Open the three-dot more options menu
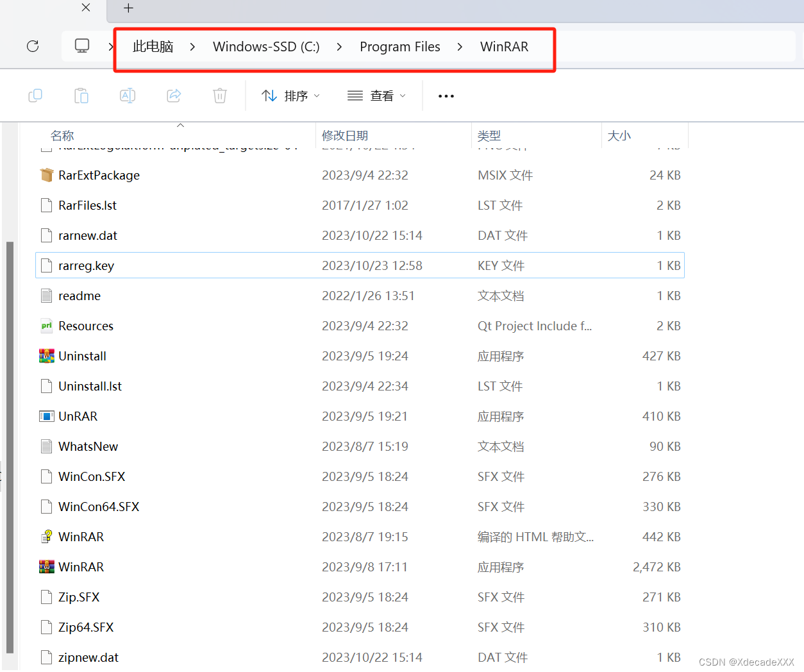Screen dimensions: 804x672 click(446, 96)
